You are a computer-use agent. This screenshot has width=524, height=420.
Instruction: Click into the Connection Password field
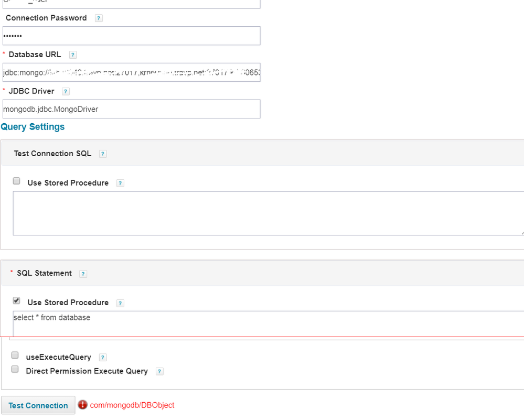pyautogui.click(x=131, y=36)
